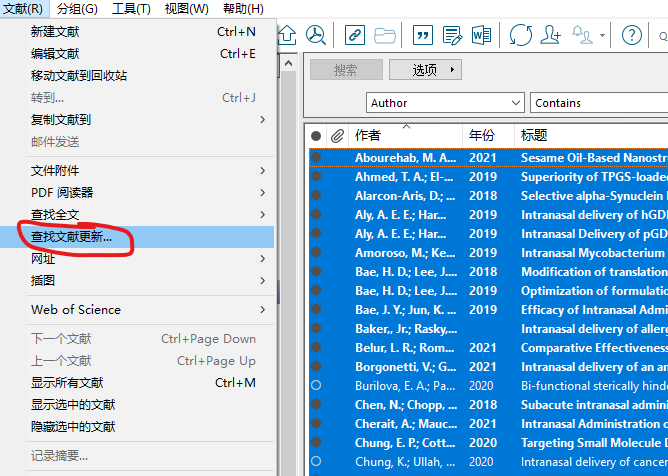This screenshot has width=668, height=476.
Task: Click author cell Bae, J. Y.; Jun, K.
Action: pyautogui.click(x=406, y=310)
